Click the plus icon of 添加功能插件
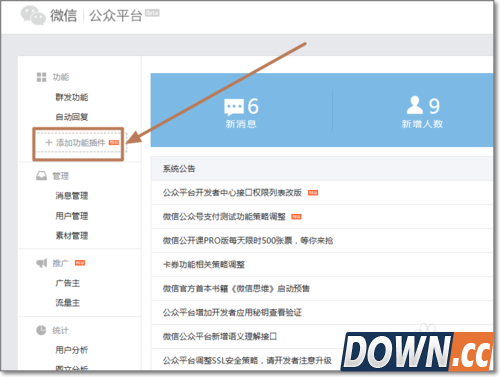500x377 pixels. (x=49, y=143)
